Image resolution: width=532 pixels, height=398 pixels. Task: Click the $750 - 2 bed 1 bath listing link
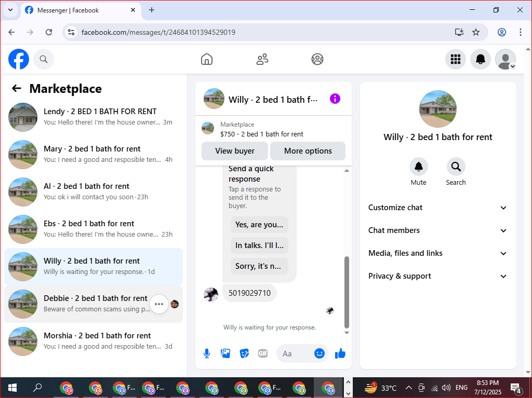pos(262,134)
